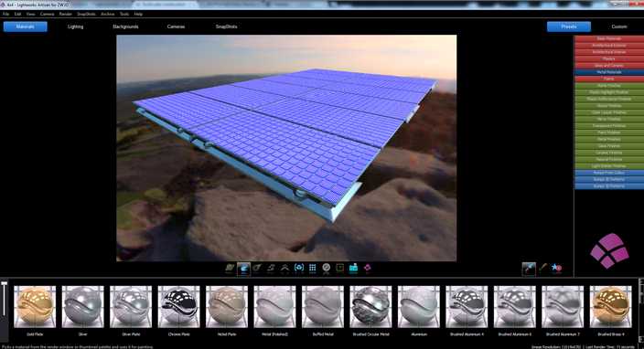Screen dimensions: 644x349
Task: Choose the Clear Lacquer Finishes category
Action: pos(608,112)
